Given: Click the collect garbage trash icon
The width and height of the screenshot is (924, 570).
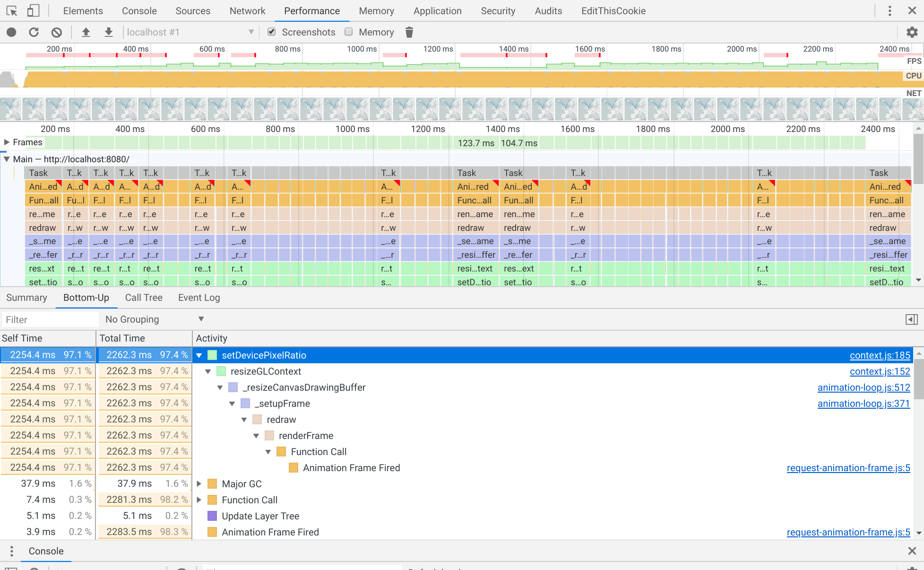Looking at the screenshot, I should pyautogui.click(x=409, y=32).
